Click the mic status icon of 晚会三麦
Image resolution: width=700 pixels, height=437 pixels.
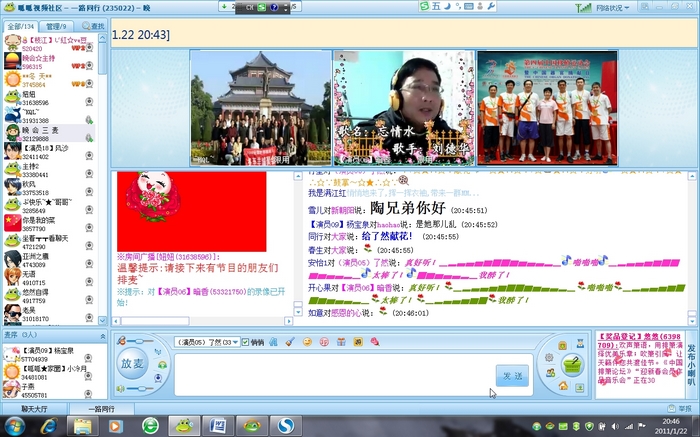click(89, 137)
